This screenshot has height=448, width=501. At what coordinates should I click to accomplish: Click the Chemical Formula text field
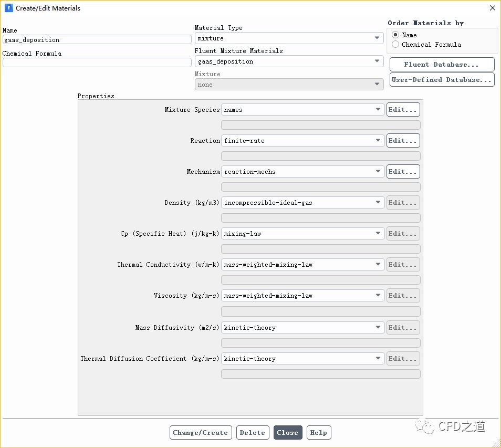pyautogui.click(x=97, y=62)
